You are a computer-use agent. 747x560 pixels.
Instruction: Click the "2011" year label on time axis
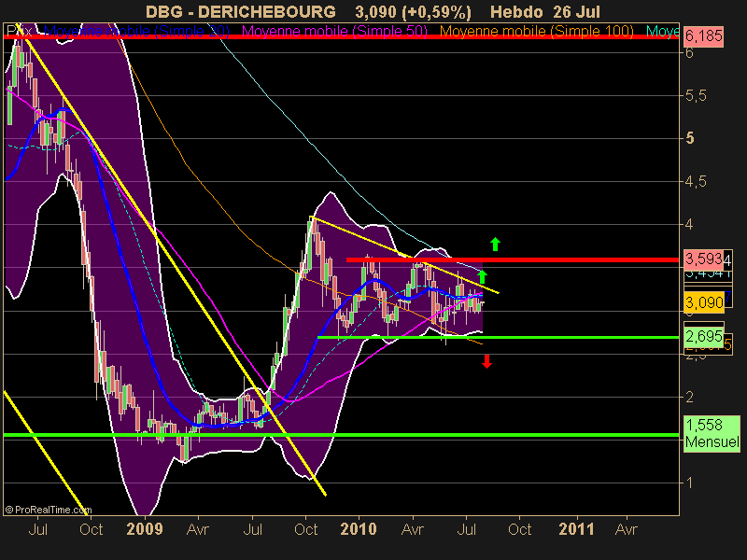click(x=576, y=529)
